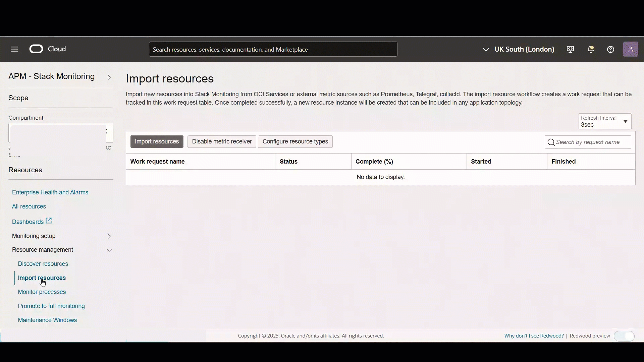Open the Help question mark icon
644x362 pixels.
(610, 49)
